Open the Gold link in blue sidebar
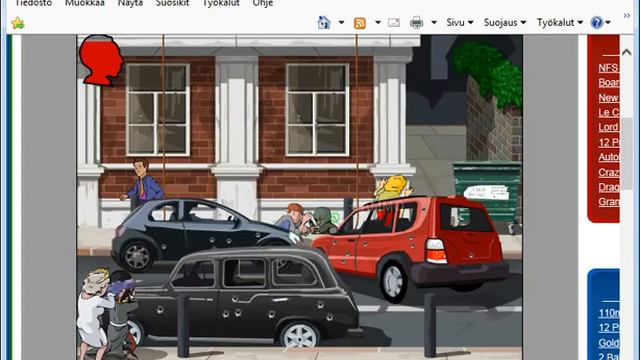This screenshot has width=640, height=360. click(609, 342)
